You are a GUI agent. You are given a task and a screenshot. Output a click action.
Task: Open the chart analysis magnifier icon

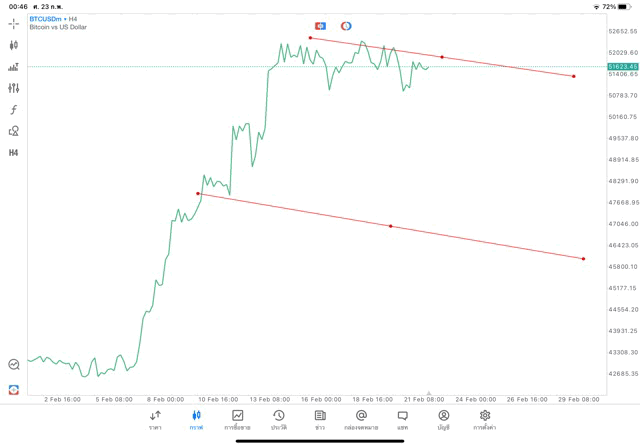14,365
